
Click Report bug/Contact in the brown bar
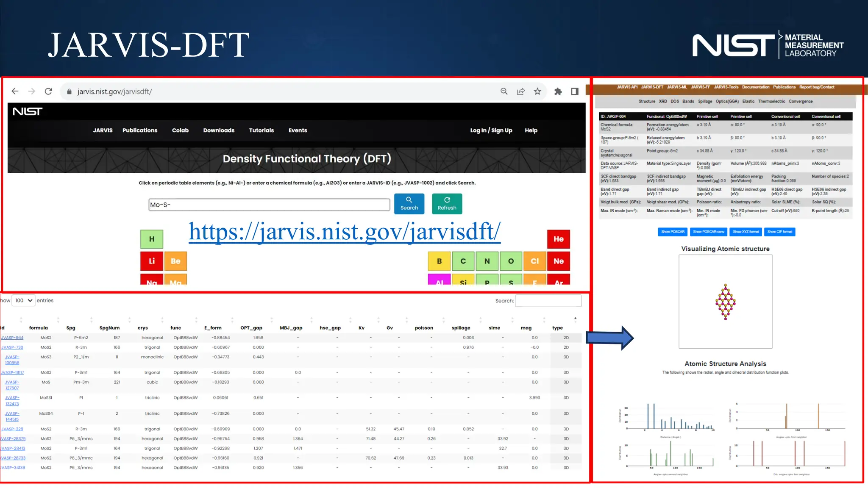click(x=817, y=87)
